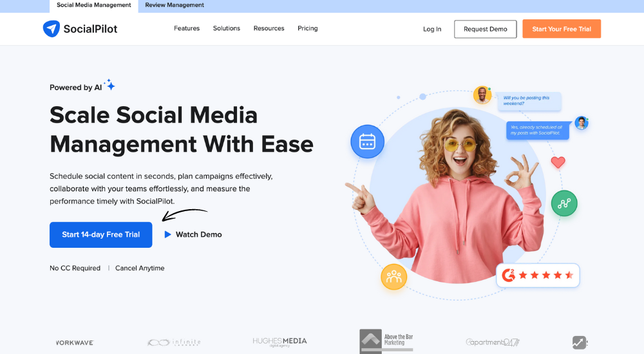Click the avatar beside already scheduled reply

[581, 123]
